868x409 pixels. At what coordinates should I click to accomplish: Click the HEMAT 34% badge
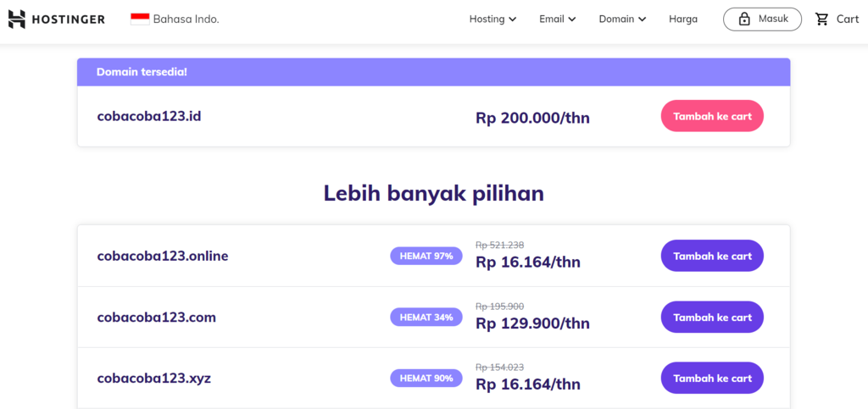pos(426,318)
